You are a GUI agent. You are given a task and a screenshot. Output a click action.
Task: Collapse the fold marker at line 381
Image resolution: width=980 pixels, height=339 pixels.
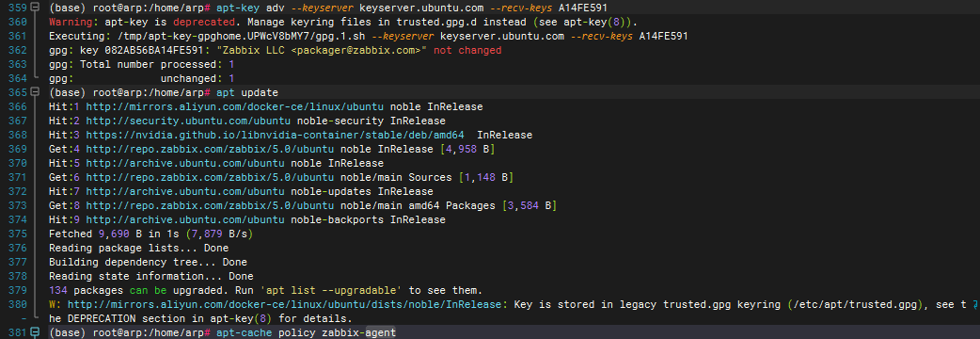(x=35, y=332)
